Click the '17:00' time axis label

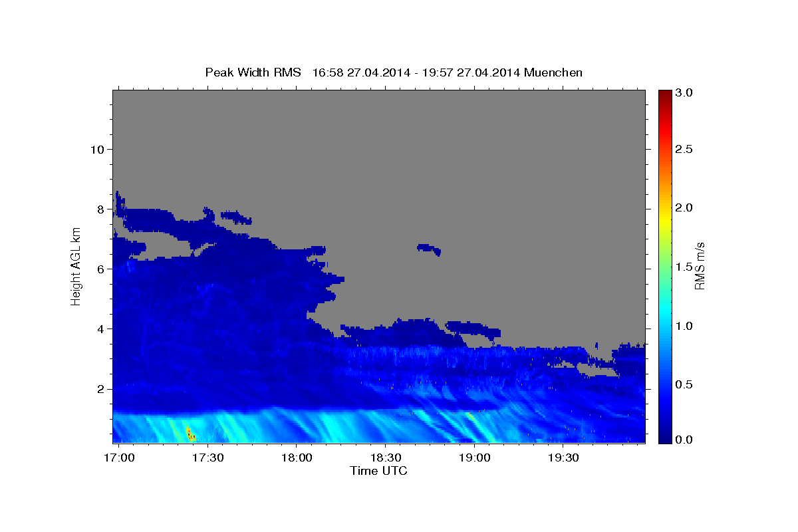tap(120, 458)
